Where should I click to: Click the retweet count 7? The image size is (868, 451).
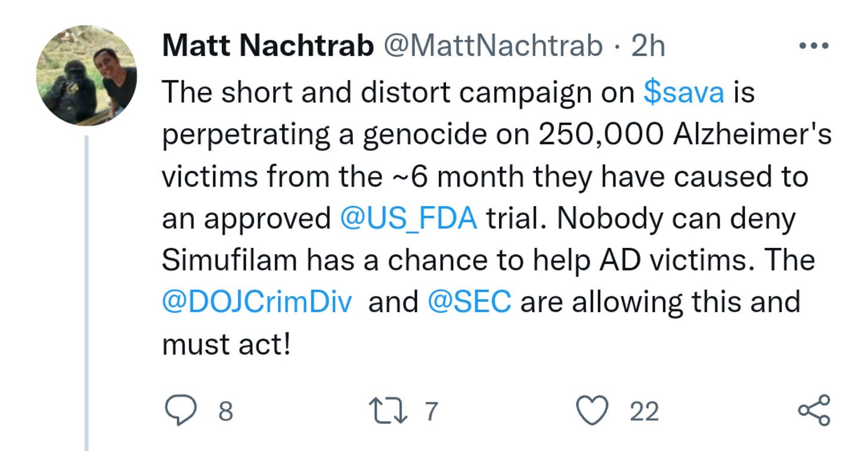431,412
